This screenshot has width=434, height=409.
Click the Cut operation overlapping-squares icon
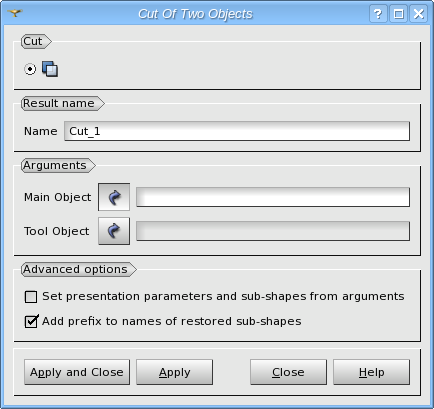click(50, 69)
